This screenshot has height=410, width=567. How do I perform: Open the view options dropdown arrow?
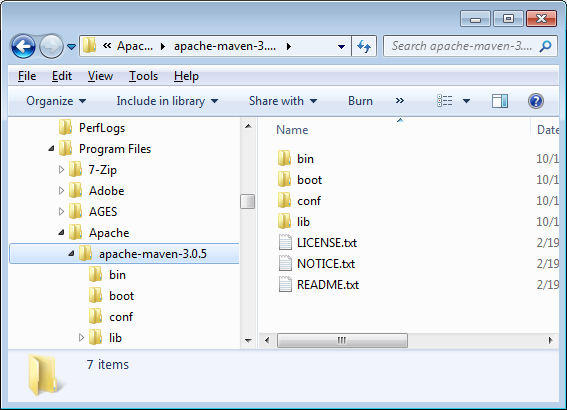coord(466,101)
